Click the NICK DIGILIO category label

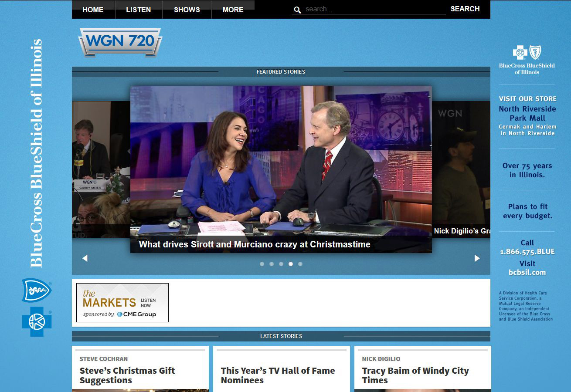coord(381,359)
